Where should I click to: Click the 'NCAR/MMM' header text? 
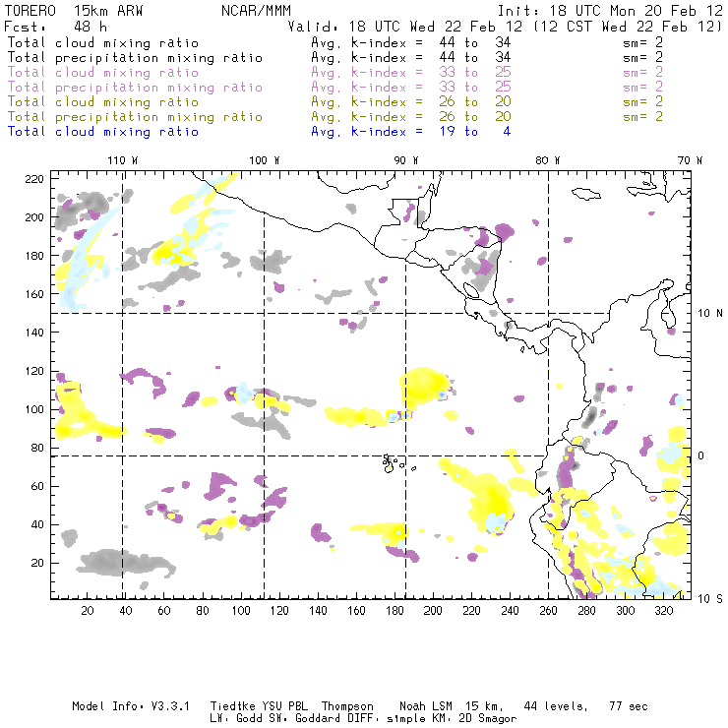tap(256, 11)
